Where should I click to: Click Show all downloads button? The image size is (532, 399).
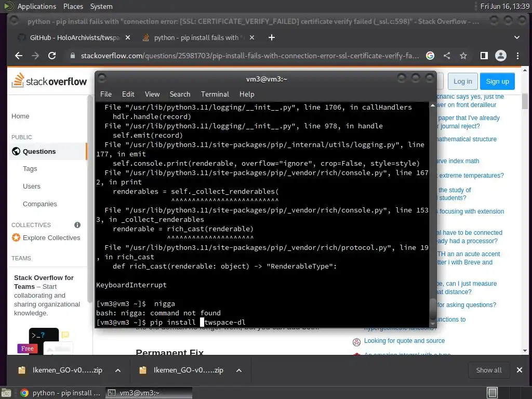[x=489, y=370]
